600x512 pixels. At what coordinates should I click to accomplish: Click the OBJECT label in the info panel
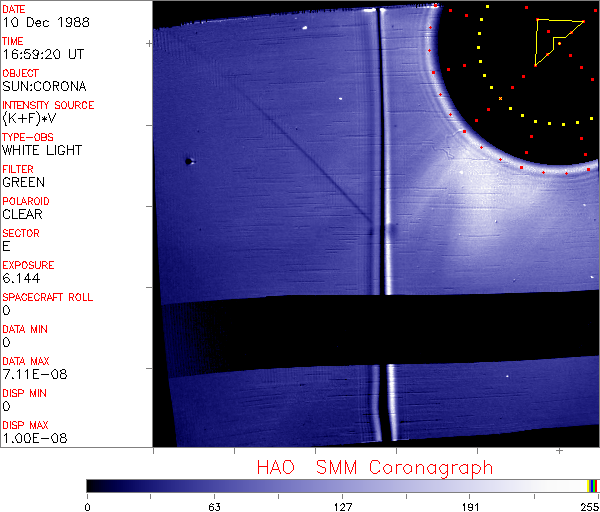21,73
